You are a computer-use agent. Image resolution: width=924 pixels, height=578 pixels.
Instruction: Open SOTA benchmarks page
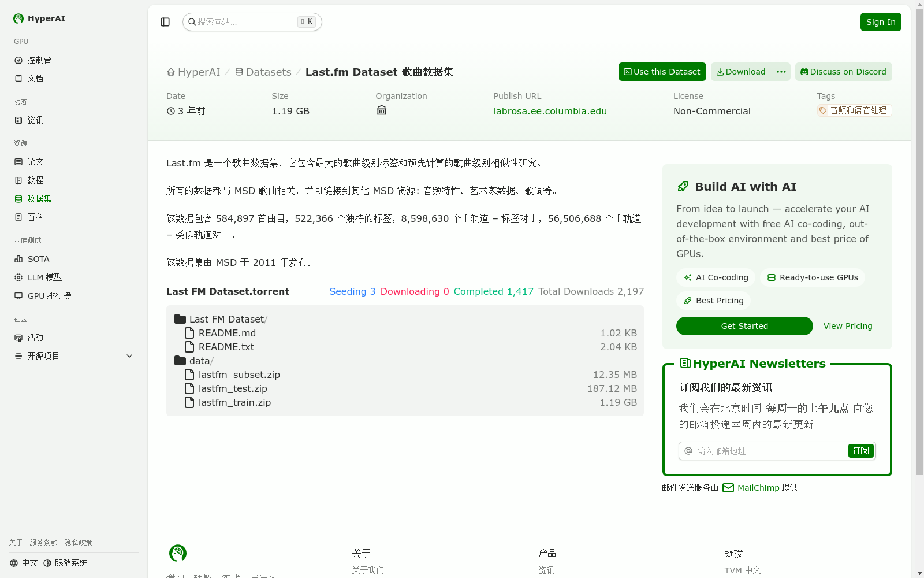point(73,259)
